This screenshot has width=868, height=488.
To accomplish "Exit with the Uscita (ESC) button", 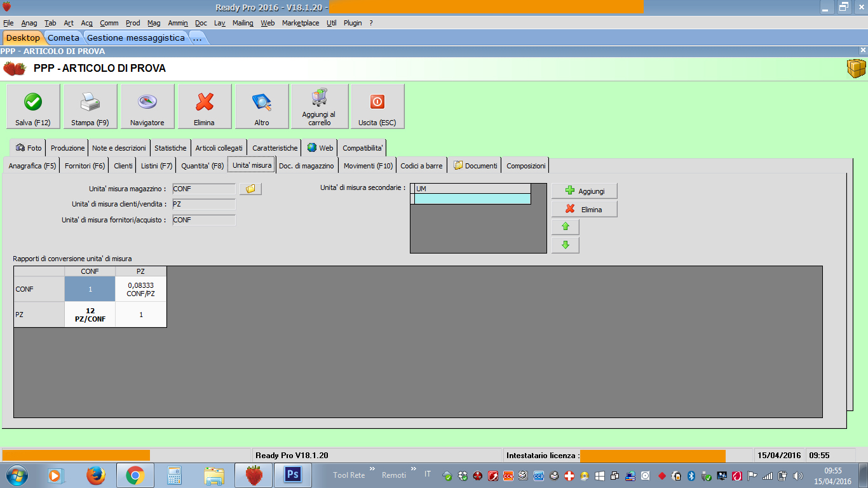I will tap(377, 107).
